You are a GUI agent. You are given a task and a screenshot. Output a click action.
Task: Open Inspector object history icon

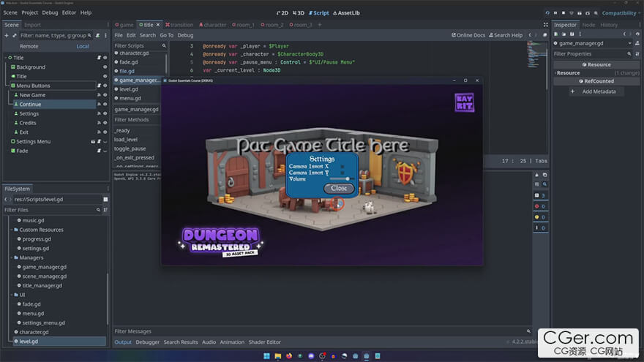(x=637, y=34)
